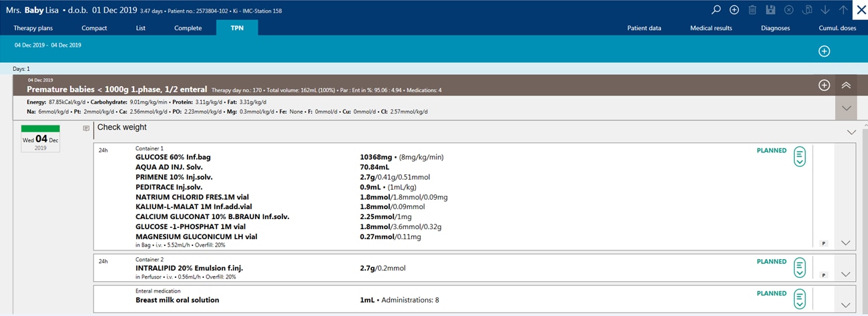
Task: Open the Complete view tab
Action: (x=188, y=28)
